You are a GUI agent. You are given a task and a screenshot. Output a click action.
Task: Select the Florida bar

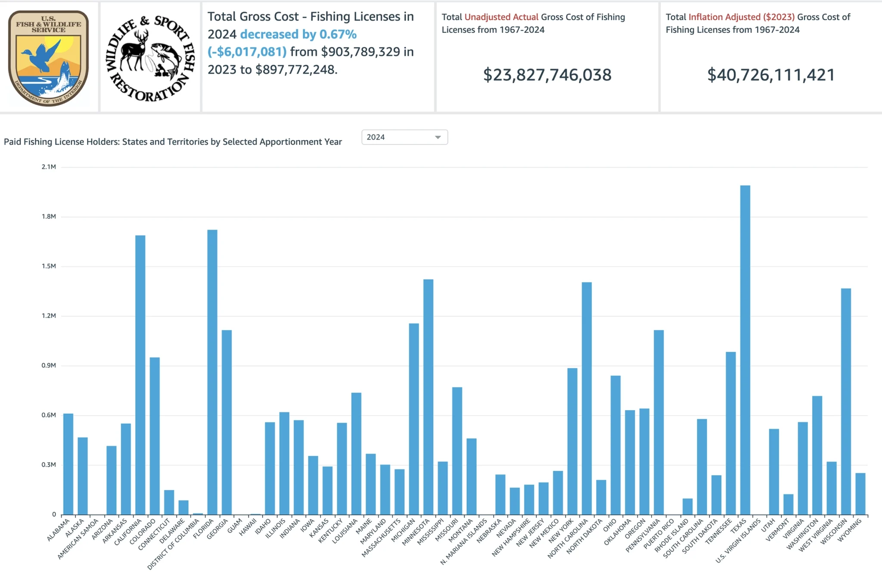point(212,372)
